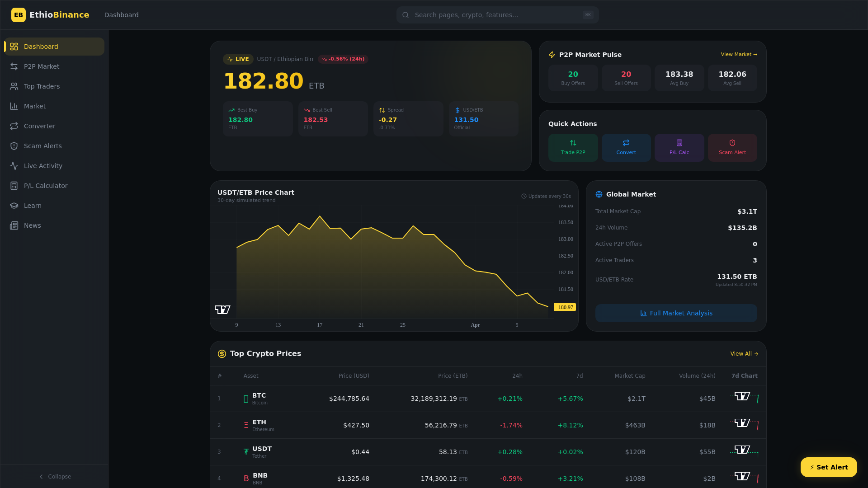The image size is (868, 488).
Task: Click the clock icon beside Updates every 30s
Action: pyautogui.click(x=524, y=196)
